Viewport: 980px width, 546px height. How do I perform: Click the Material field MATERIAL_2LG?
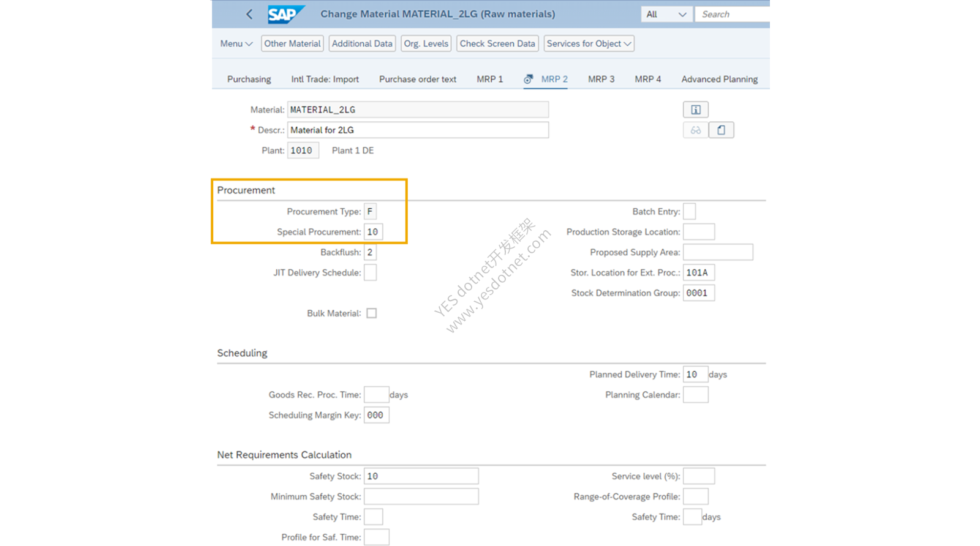click(x=418, y=110)
